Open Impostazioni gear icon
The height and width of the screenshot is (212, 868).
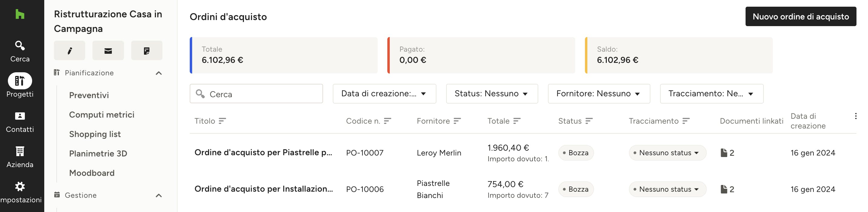[20, 187]
